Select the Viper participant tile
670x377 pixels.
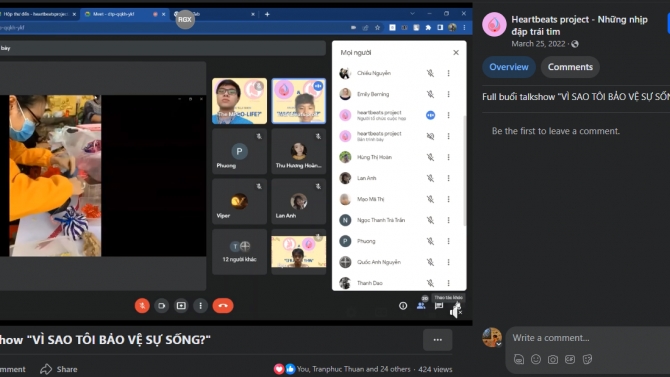239,201
